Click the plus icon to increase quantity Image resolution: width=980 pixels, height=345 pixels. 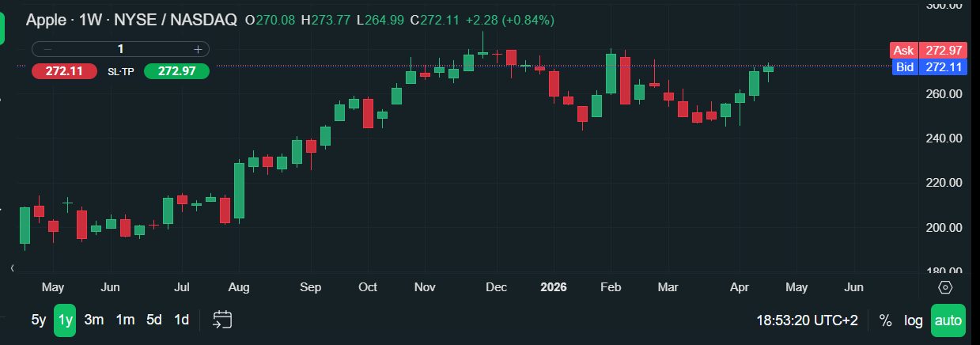[198, 49]
